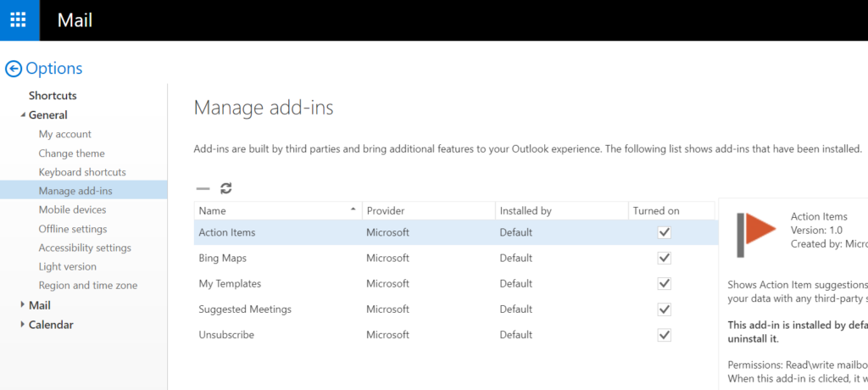Open Shortcuts in the options pane
The width and height of the screenshot is (868, 390).
(x=53, y=96)
